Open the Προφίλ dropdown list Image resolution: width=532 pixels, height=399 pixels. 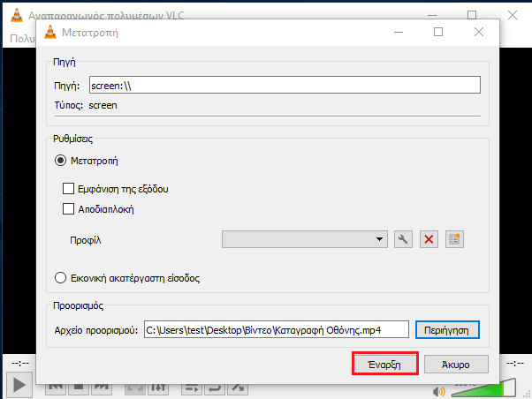coord(305,239)
